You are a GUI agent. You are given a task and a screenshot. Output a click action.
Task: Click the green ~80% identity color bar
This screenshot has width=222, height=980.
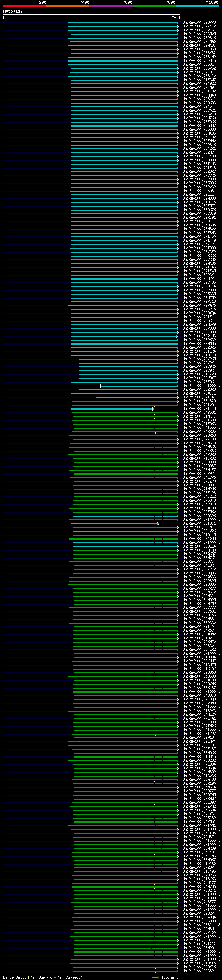click(154, 6)
